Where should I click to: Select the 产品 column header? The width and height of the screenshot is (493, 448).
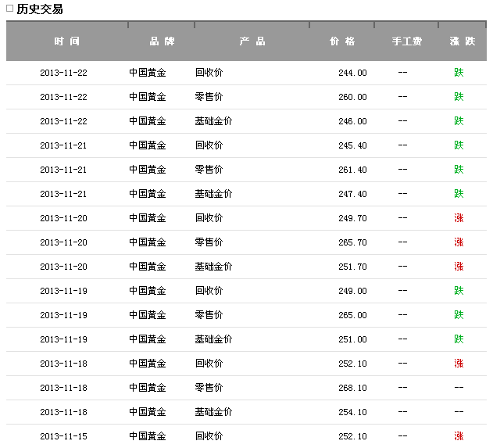(x=252, y=41)
